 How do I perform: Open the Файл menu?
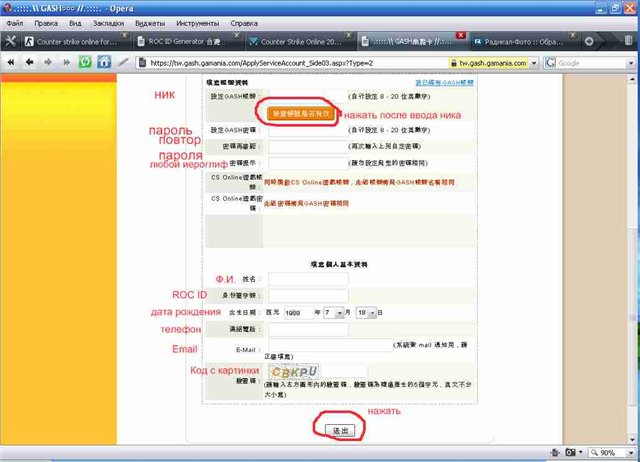pyautogui.click(x=15, y=23)
